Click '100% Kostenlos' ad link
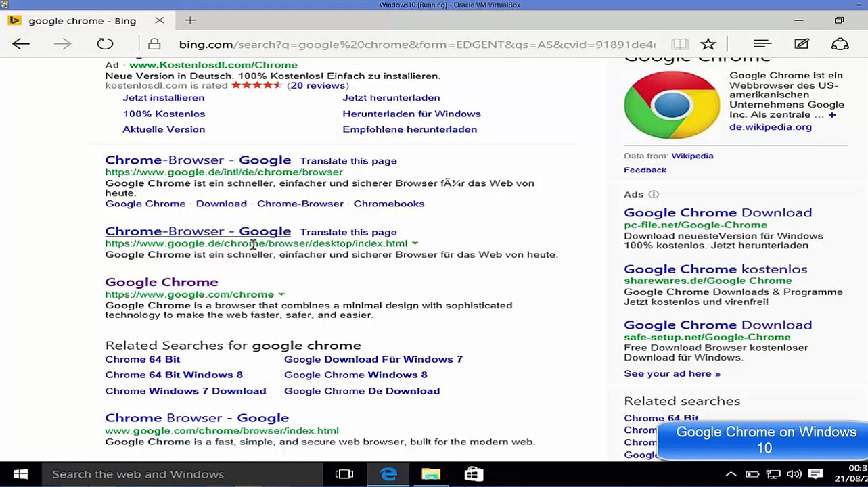 (x=164, y=114)
